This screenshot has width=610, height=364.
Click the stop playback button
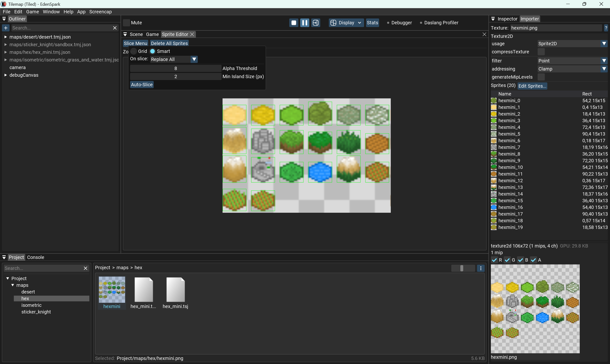click(x=294, y=23)
